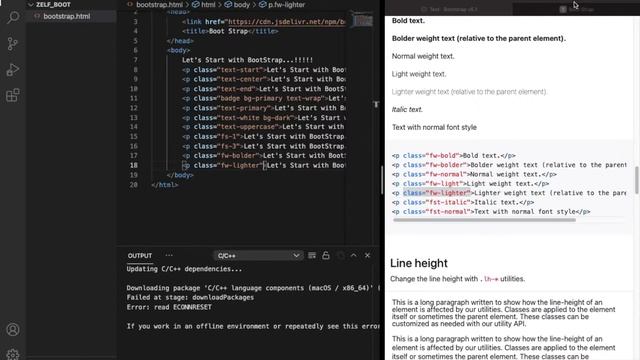Screen dimensions: 640x360
Task: Click the browser page vertical scrollbar
Action: click(x=637, y=180)
